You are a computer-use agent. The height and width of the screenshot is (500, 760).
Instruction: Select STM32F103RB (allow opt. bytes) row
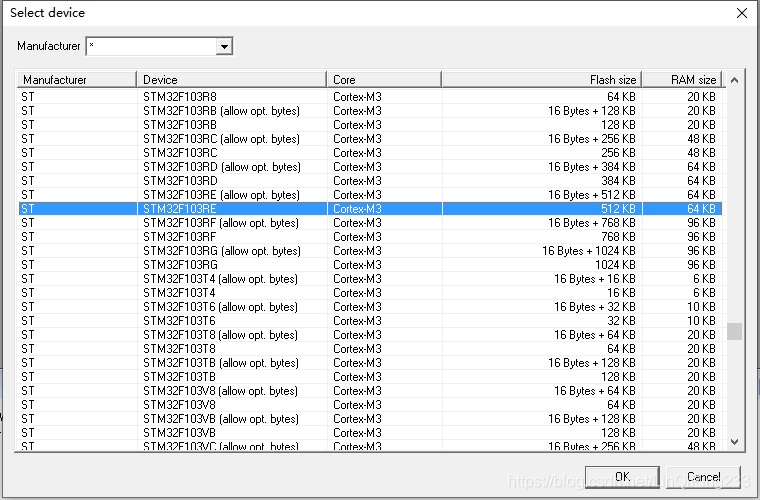click(x=370, y=111)
